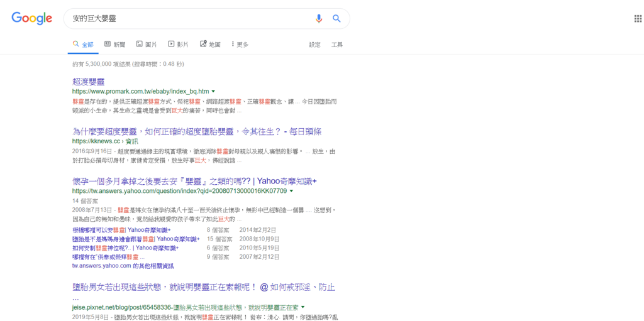Viewport: 644px width, 321px height.
Task: Switch to the 圖片 tab
Action: [146, 45]
